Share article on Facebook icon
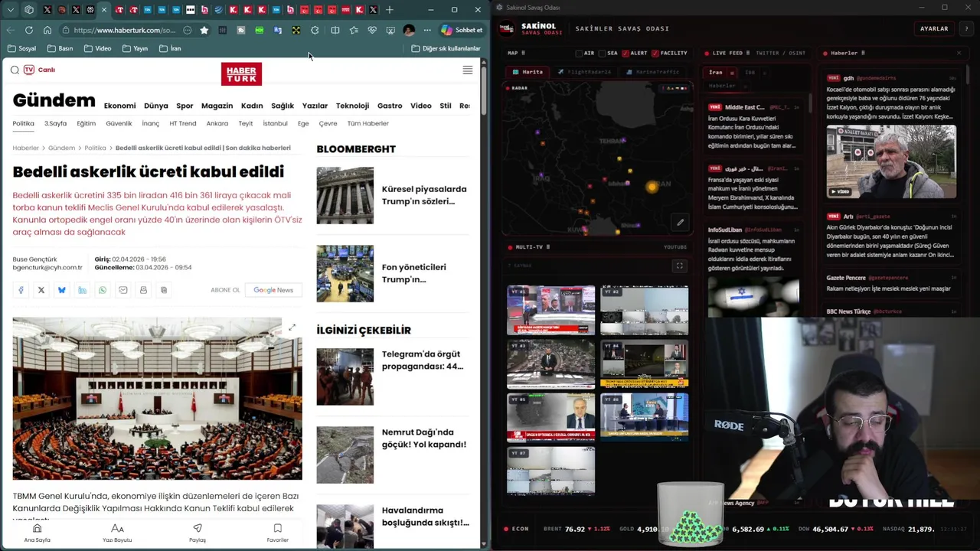 tap(21, 290)
